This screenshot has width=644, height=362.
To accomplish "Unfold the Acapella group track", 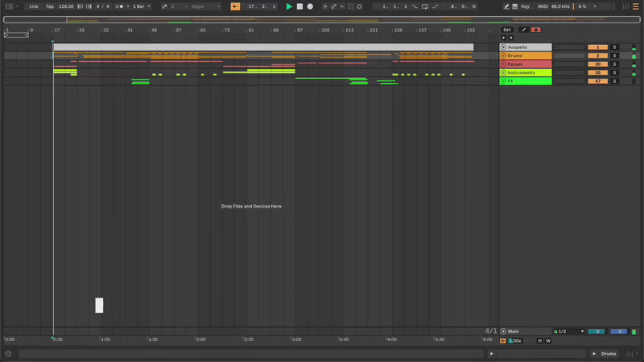I will point(504,47).
